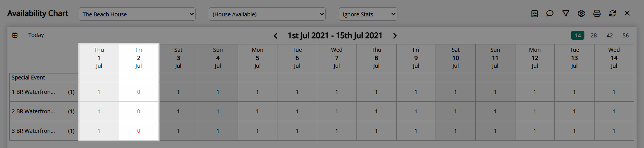Viewport: 644px width, 148px height.
Task: Go to previous date range arrow
Action: tap(275, 36)
